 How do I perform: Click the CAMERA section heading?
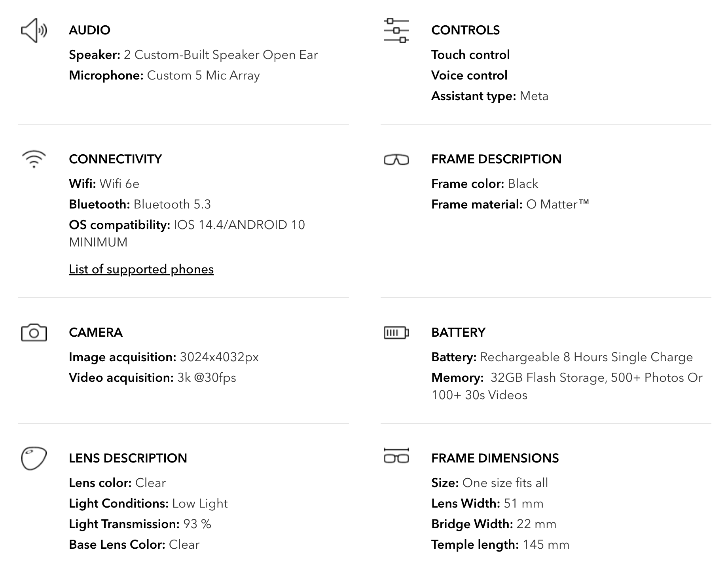point(95,333)
